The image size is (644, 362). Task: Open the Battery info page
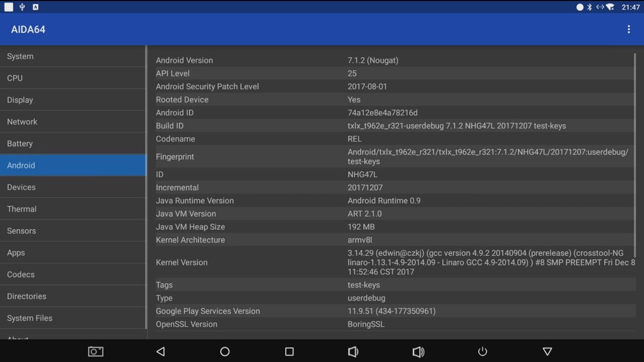pyautogui.click(x=72, y=144)
